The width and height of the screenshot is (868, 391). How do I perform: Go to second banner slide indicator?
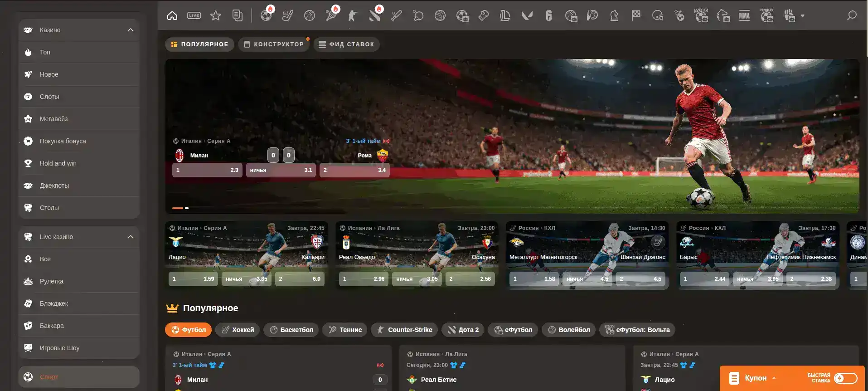coord(187,208)
